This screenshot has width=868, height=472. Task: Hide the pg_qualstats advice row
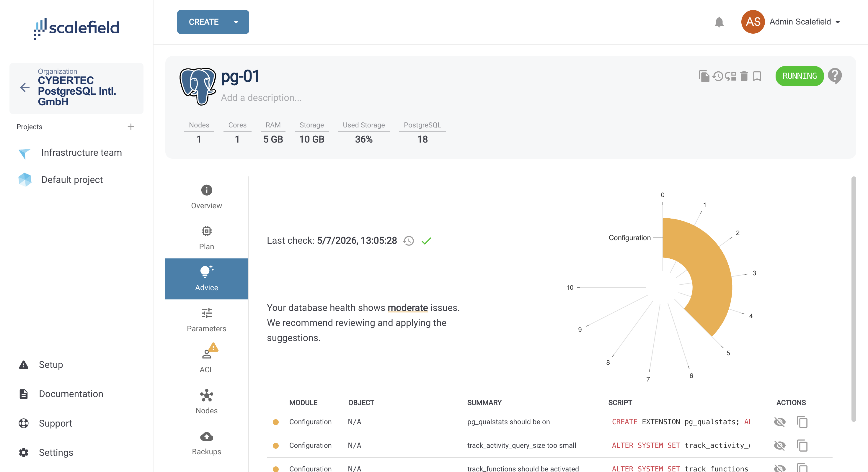pos(779,422)
